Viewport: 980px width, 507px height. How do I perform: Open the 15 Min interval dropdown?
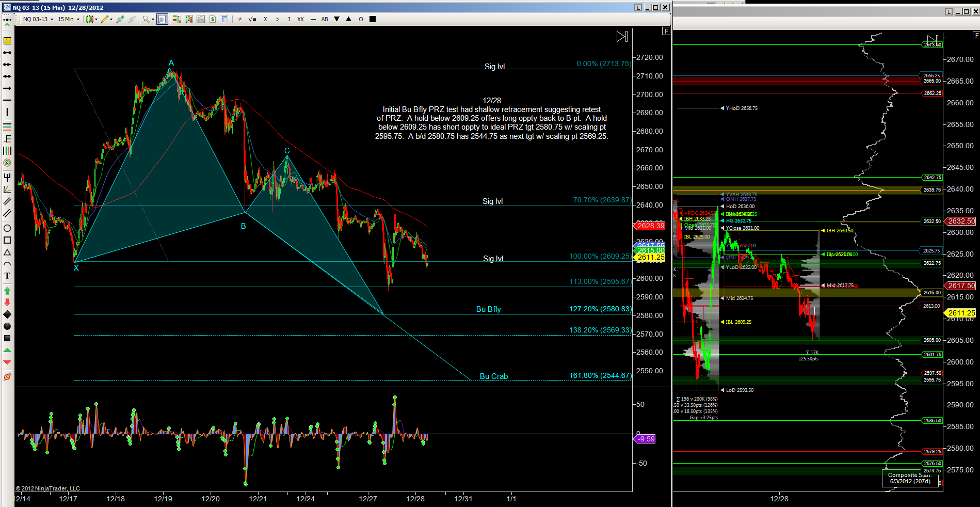click(69, 19)
